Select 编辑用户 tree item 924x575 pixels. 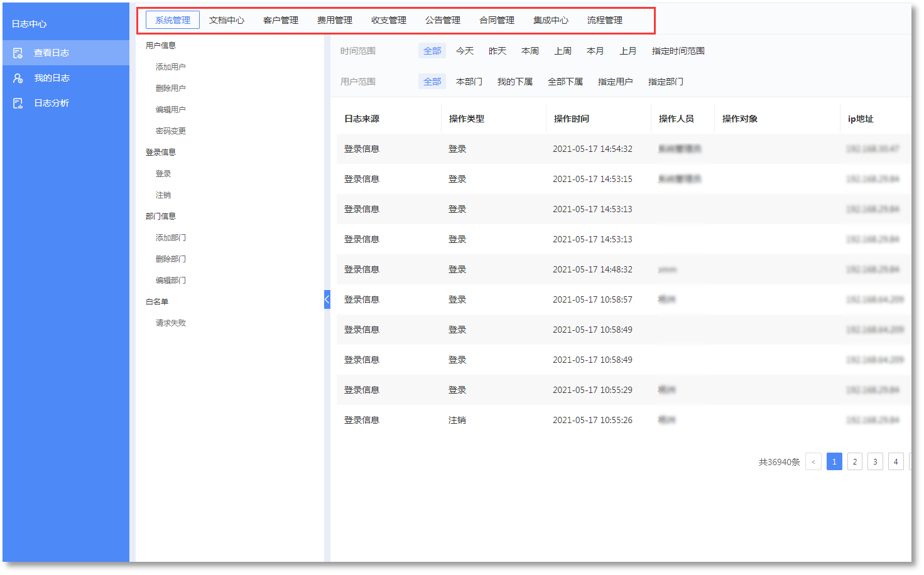(171, 109)
